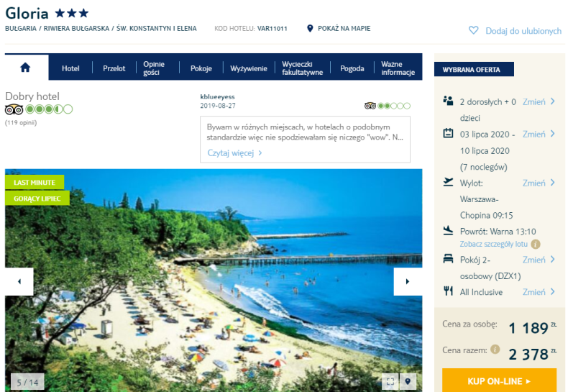This screenshot has width=568, height=392.
Task: Show previous photo with left arrow
Action: coord(19,281)
